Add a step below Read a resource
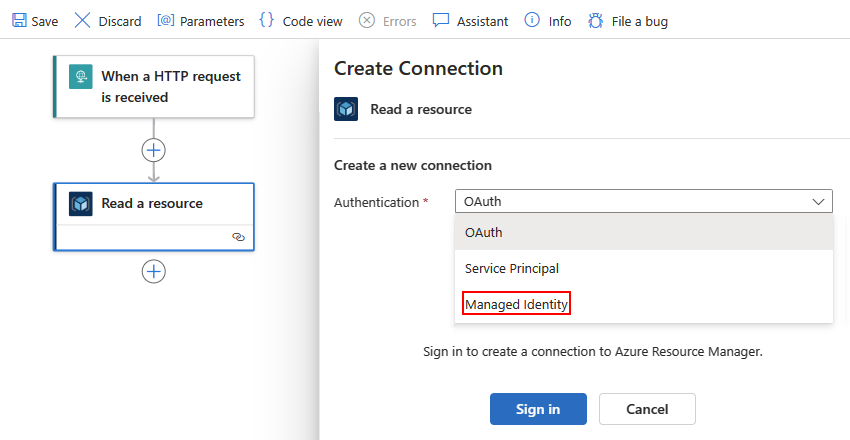 (153, 271)
